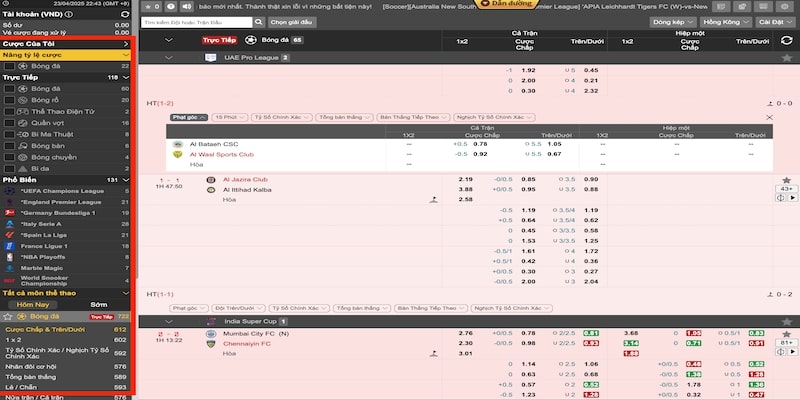
Task: Click the search magnifier icon
Action: click(257, 21)
